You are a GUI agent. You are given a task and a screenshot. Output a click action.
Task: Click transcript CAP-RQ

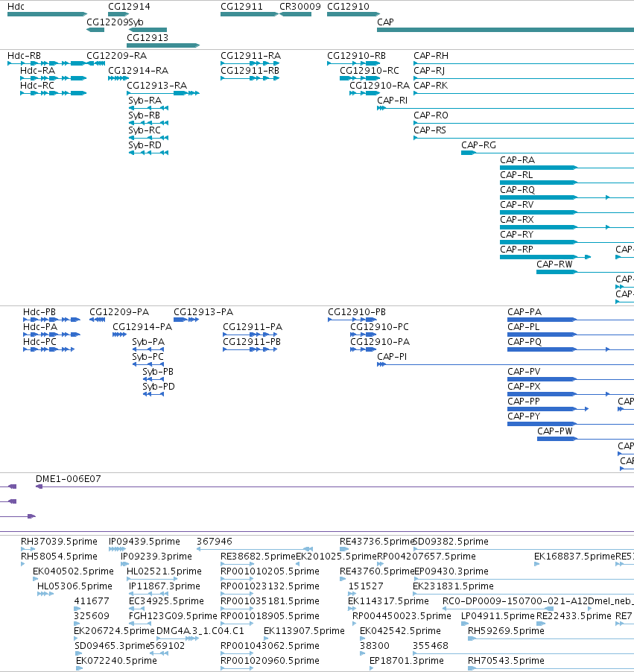[x=567, y=197]
